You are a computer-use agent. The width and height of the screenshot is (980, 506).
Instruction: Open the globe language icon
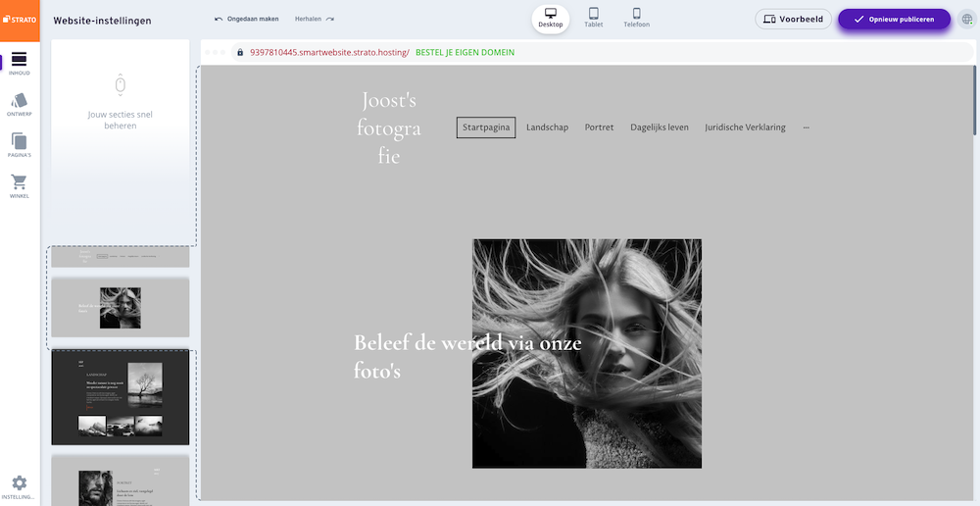coord(966,20)
